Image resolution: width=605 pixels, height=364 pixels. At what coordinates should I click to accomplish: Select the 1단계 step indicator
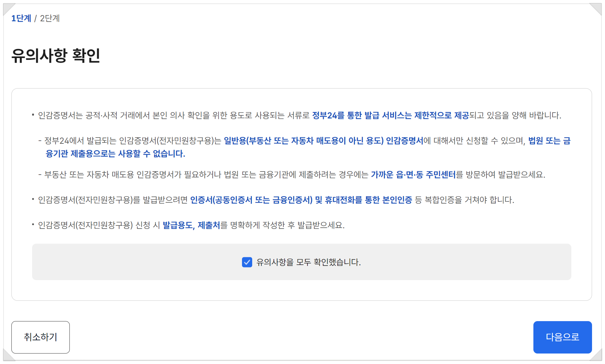pyautogui.click(x=21, y=19)
